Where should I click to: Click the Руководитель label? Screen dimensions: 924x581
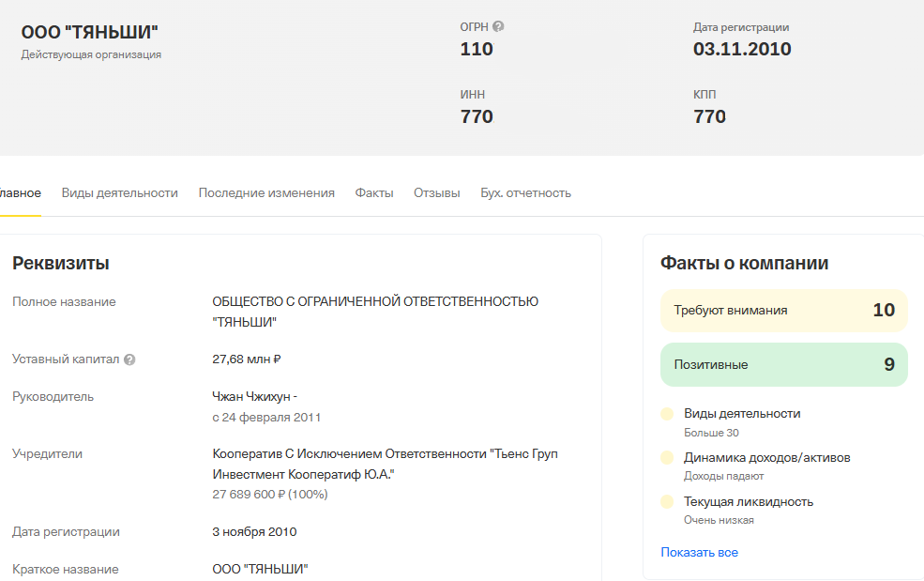(x=53, y=397)
